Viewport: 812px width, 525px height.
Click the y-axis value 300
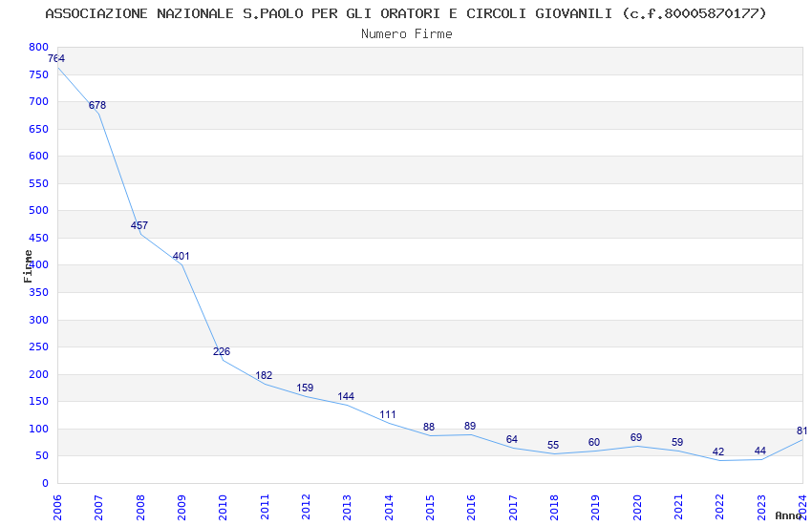pos(39,320)
